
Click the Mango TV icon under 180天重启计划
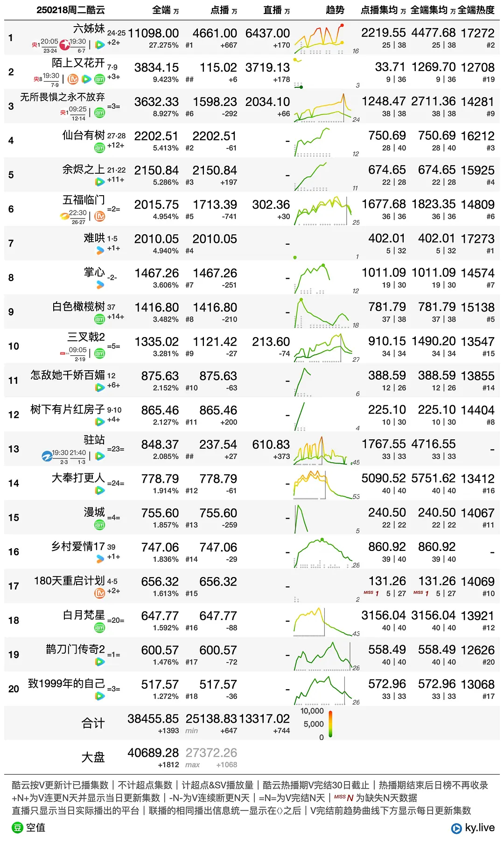pos(99,593)
